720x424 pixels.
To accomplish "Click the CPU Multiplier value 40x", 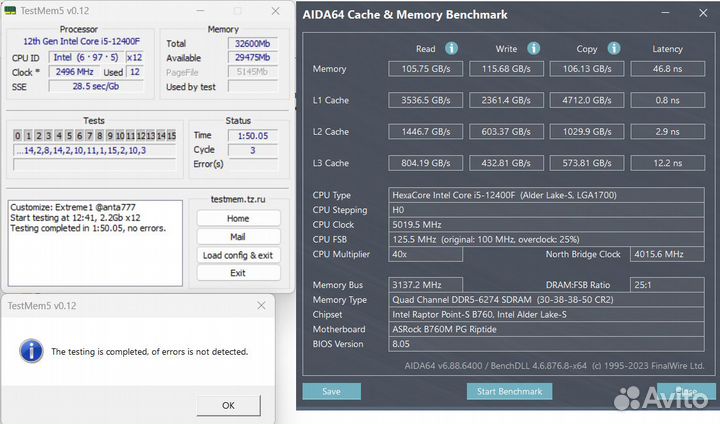I will click(x=426, y=254).
